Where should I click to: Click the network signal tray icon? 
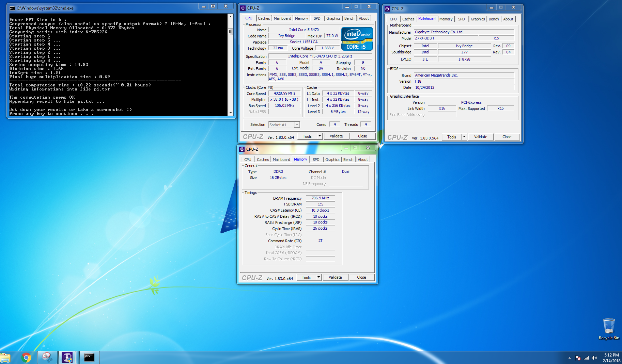coord(586,358)
